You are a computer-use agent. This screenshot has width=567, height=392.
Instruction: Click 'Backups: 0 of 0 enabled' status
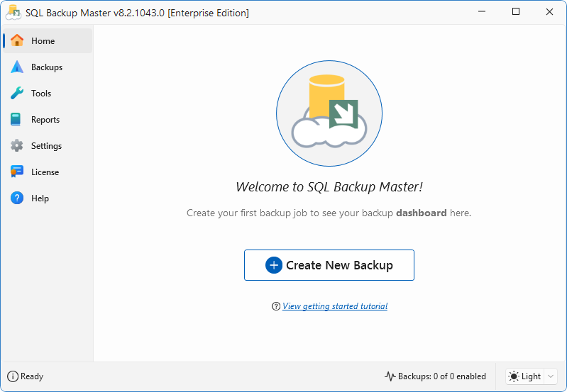(x=442, y=376)
